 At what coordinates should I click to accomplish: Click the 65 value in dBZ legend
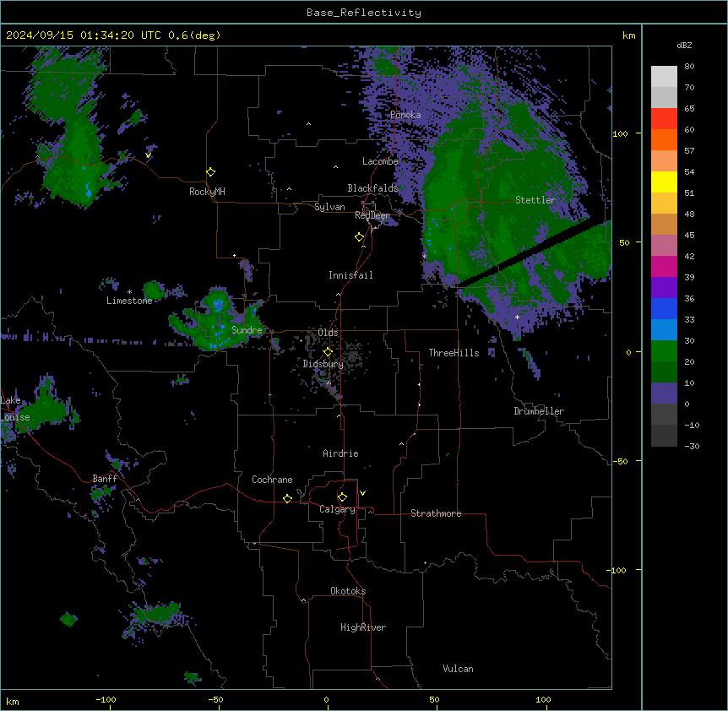click(689, 109)
